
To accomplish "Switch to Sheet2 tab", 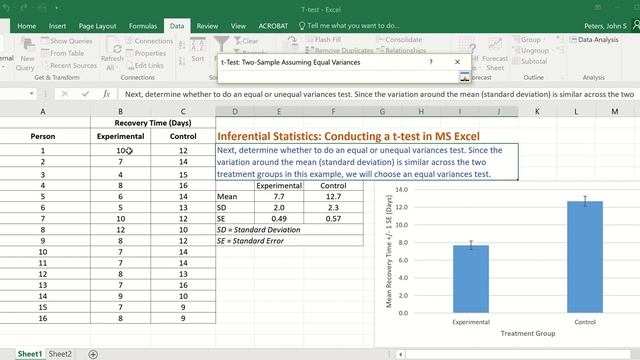I will (x=60, y=354).
